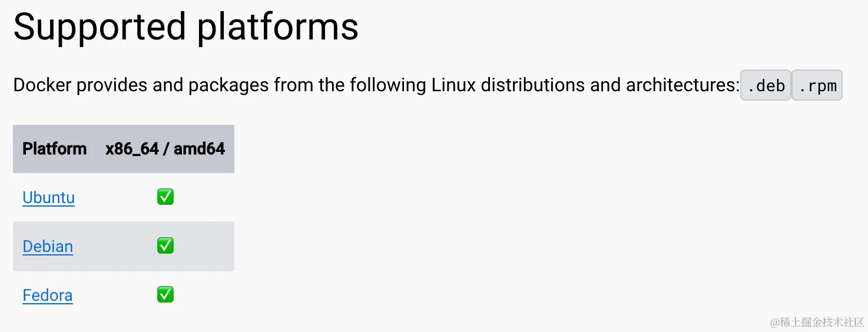Click the word Linux in the sentence

454,85
